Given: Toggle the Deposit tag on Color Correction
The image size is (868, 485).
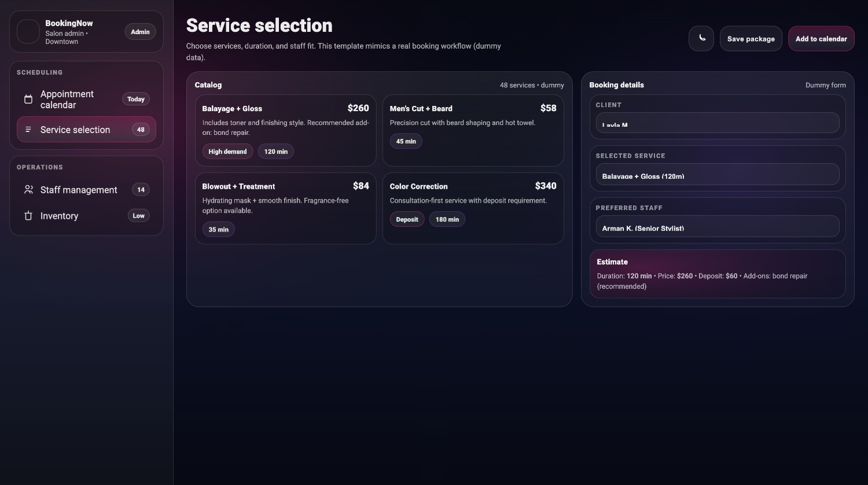Looking at the screenshot, I should pos(407,219).
